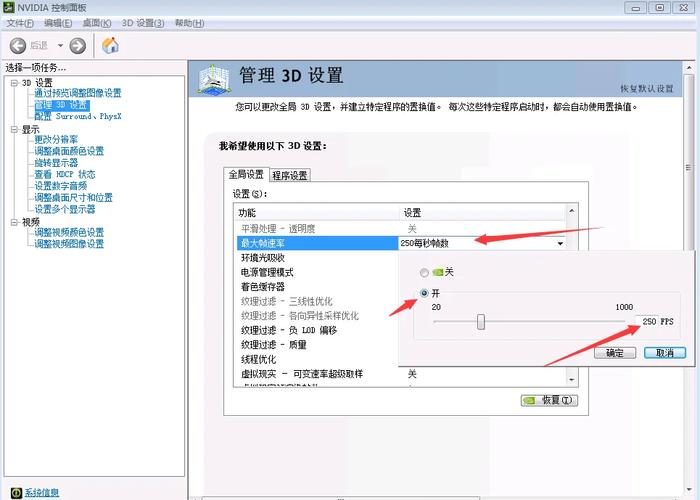The height and width of the screenshot is (500, 700).
Task: Select the 电源管理模式 row
Action: click(317, 272)
